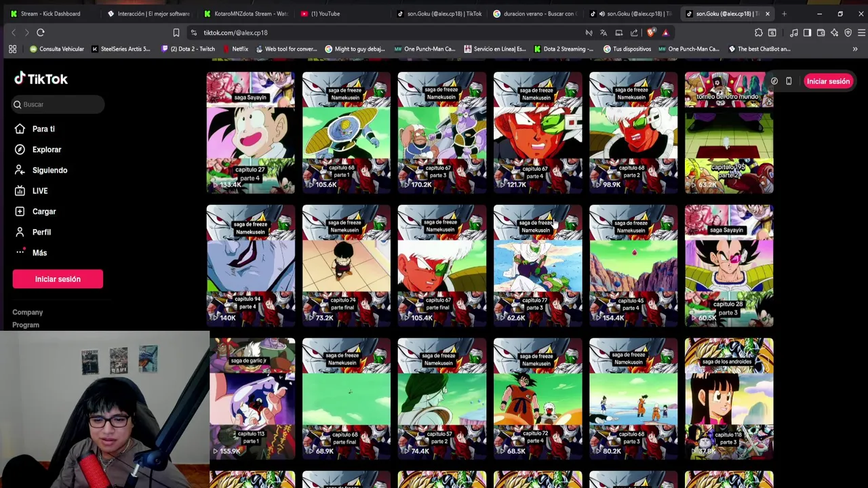
Task: Open video thumbnail with 98.9K views
Action: pyautogui.click(x=633, y=133)
